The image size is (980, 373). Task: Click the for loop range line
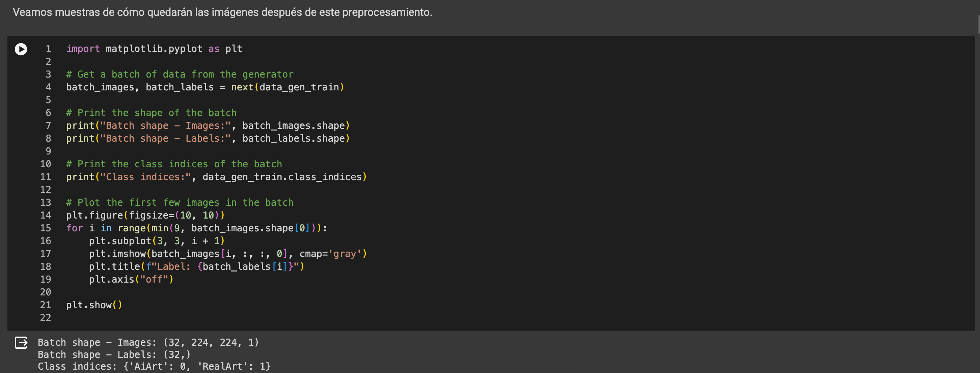pyautogui.click(x=196, y=229)
